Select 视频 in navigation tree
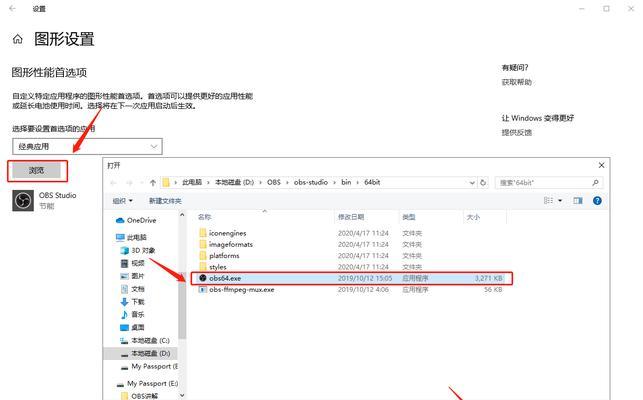Screen dimensions: 643x400 point(132,263)
